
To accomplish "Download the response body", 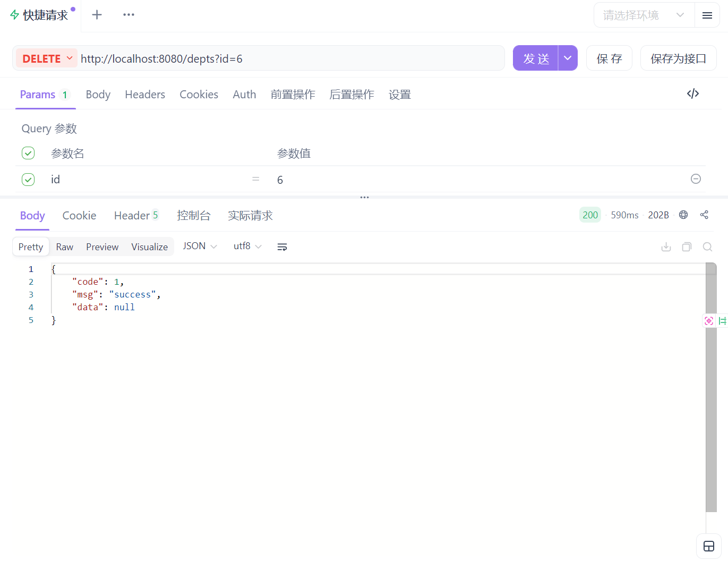I will pyautogui.click(x=666, y=246).
